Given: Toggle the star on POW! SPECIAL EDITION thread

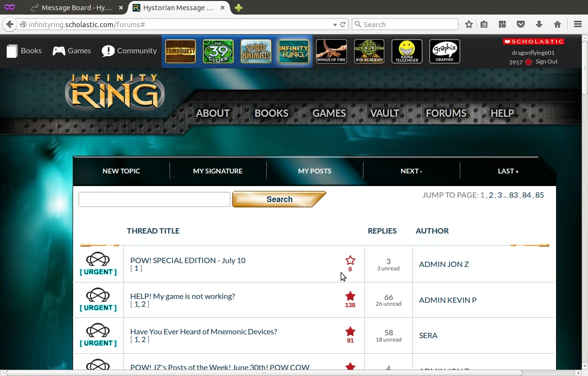Looking at the screenshot, I should coord(350,260).
